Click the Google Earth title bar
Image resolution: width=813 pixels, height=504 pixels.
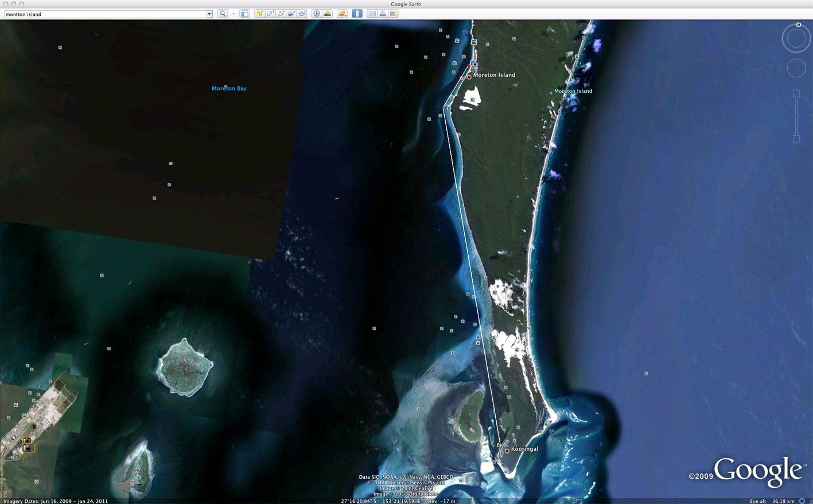pyautogui.click(x=406, y=4)
